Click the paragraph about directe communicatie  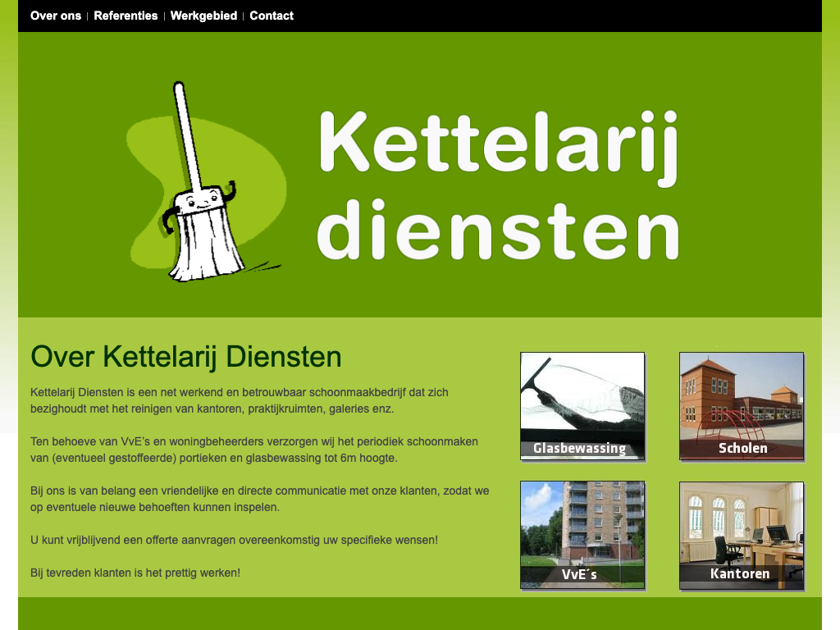click(x=259, y=499)
